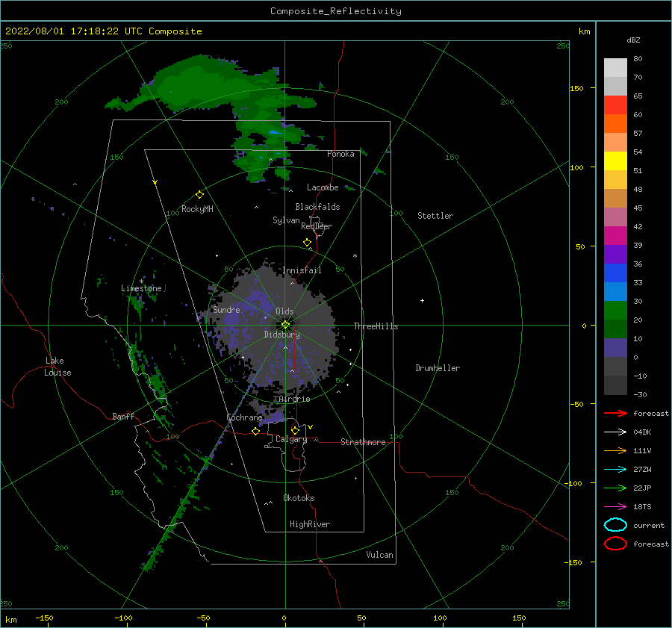Viewport: 672px width, 628px height.
Task: Click the Strathmore label
Action: tap(363, 442)
